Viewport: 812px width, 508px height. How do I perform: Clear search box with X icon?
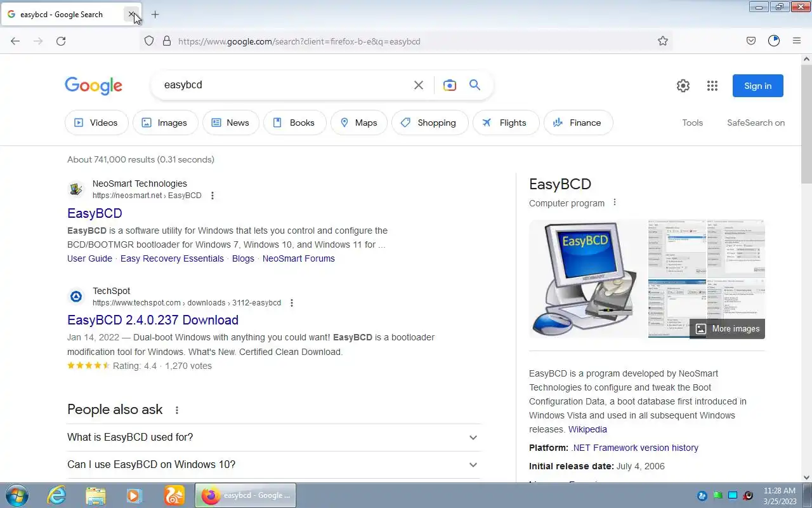pyautogui.click(x=419, y=85)
